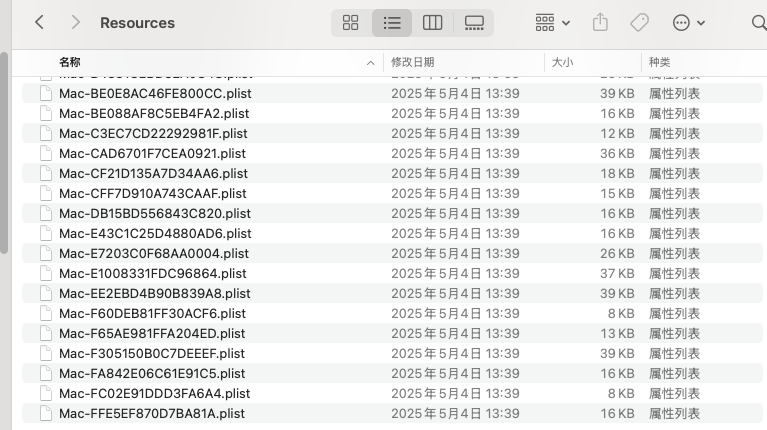
Task: Switch to icon grid view
Action: 350,23
